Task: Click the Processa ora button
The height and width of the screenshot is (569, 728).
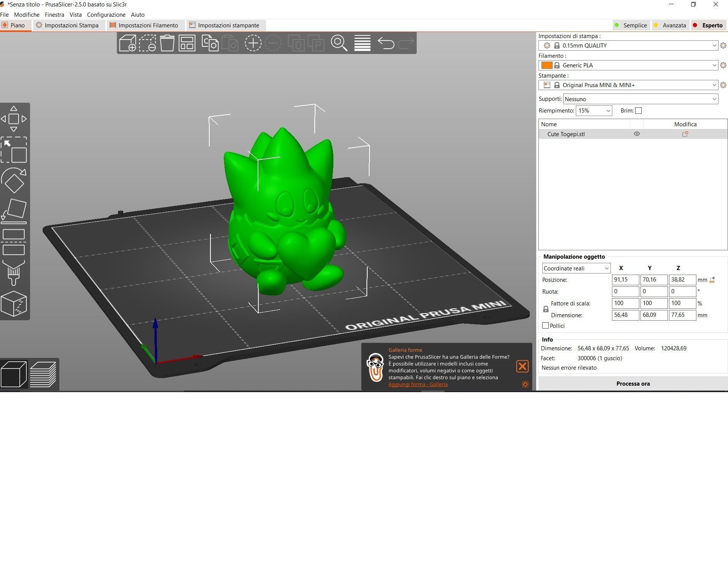Action: [633, 383]
